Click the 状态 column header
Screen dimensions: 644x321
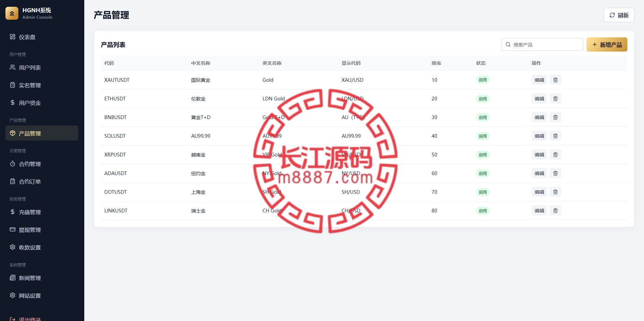pos(481,63)
